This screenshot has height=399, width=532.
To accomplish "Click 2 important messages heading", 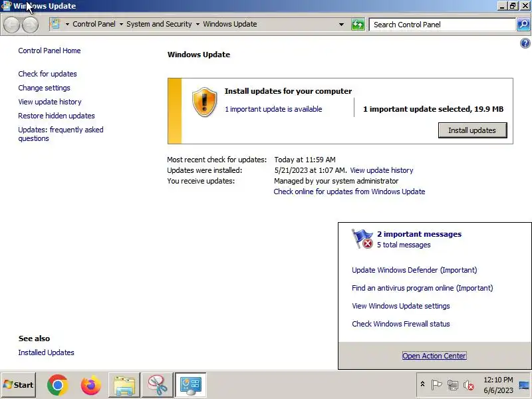I will [420, 234].
